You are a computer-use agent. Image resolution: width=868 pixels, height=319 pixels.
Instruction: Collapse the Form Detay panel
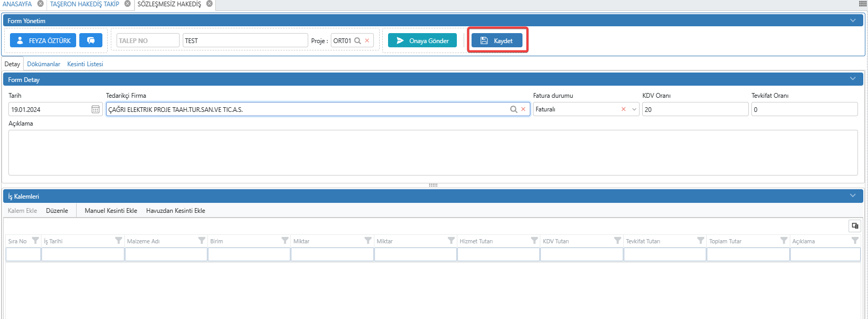tap(853, 79)
